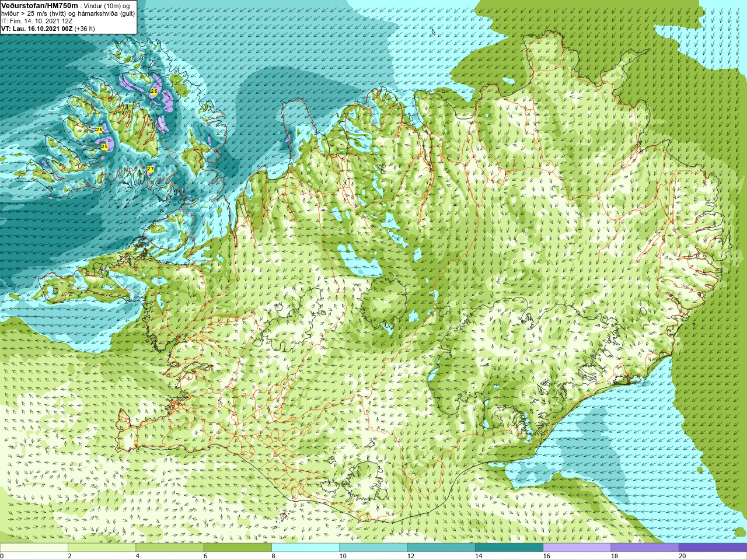The width and height of the screenshot is (747, 560).
Task: Pick the 4–6 m/s green legend swatch
Action: (170, 548)
